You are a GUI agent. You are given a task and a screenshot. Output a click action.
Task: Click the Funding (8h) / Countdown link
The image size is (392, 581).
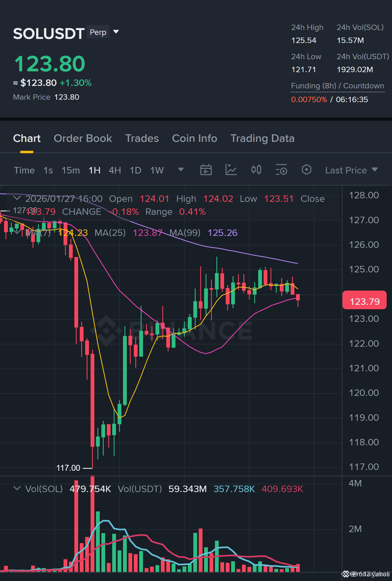coord(337,86)
